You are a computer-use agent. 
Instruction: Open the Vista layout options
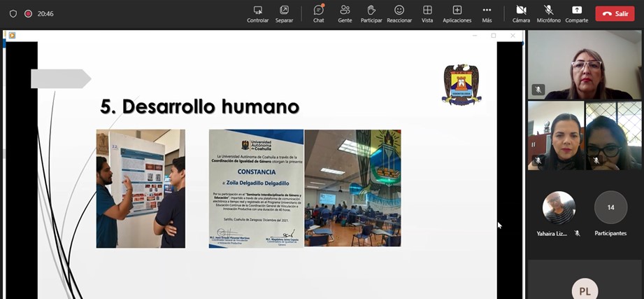[x=427, y=13]
